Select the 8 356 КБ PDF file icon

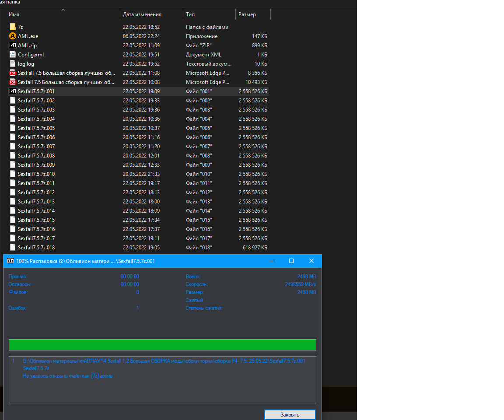click(x=13, y=73)
